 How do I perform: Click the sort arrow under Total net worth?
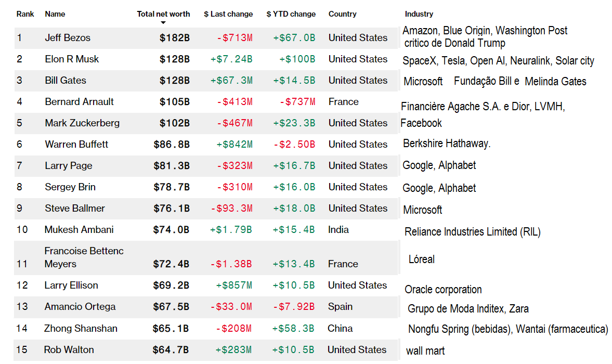coord(163,23)
